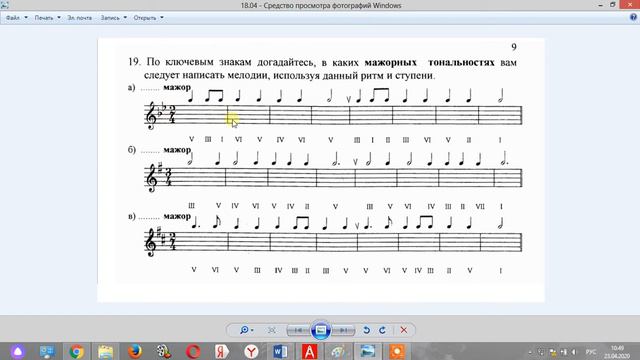The height and width of the screenshot is (360, 640).
Task: Click the Эл. почта menu item
Action: tap(80, 18)
